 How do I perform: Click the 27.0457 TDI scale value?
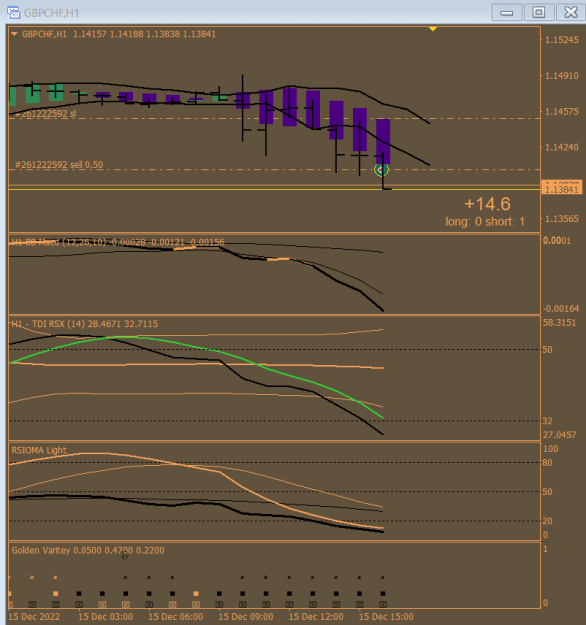pos(559,435)
